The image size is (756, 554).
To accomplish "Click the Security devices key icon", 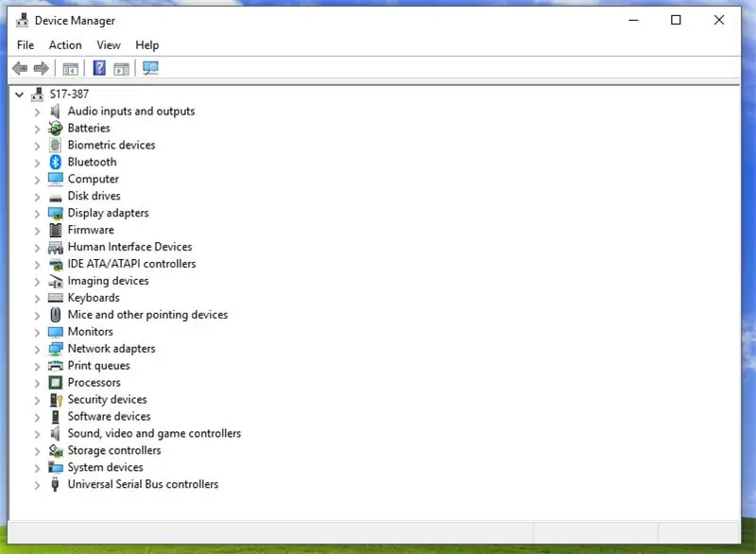I will point(56,400).
